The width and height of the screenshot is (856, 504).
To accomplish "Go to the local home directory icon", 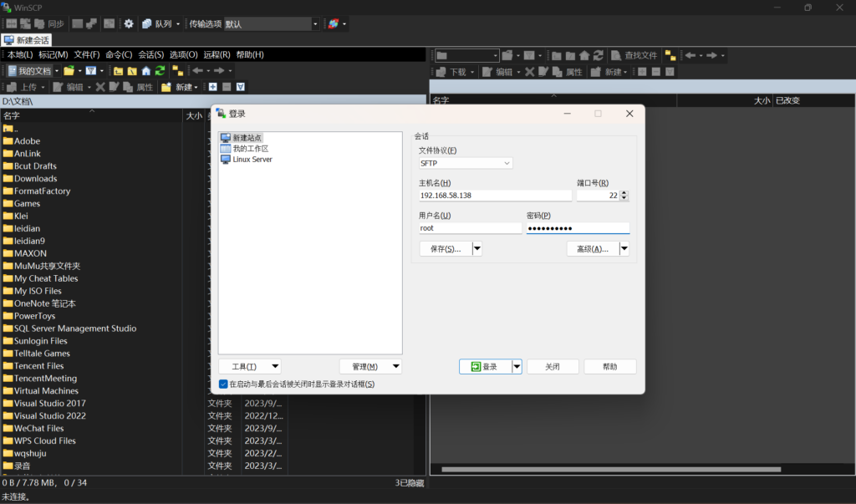I will [146, 71].
